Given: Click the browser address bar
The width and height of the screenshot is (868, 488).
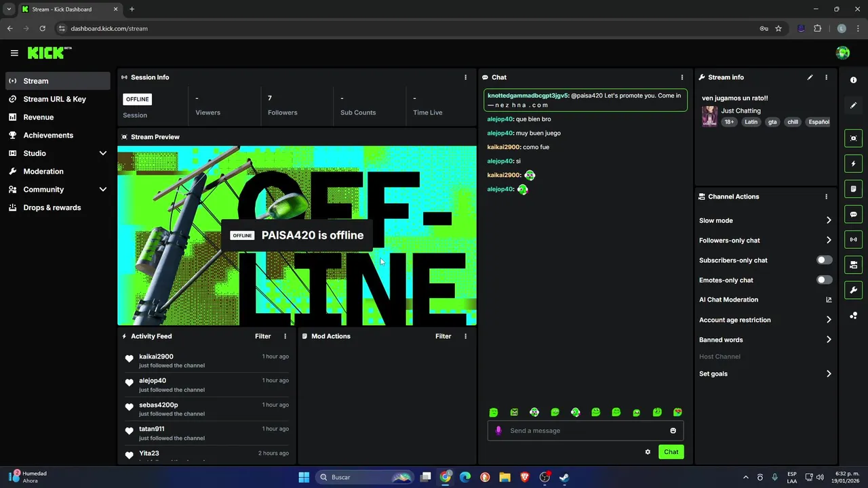Looking at the screenshot, I should [x=407, y=28].
